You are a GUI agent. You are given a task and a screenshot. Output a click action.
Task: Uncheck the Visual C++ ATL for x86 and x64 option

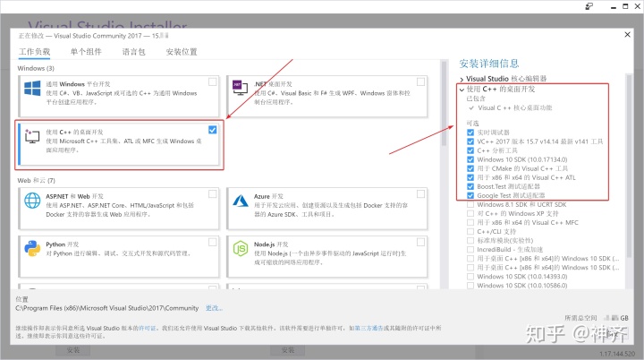click(x=470, y=177)
